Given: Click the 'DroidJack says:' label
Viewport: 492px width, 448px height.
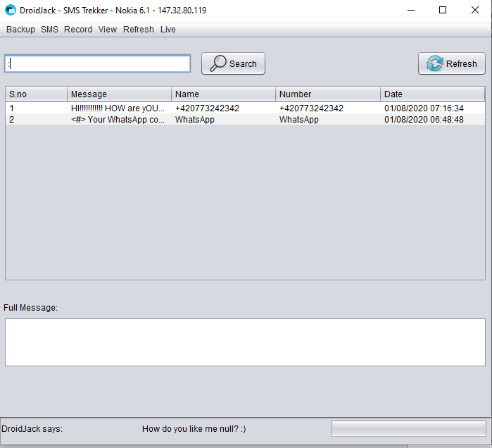Looking at the screenshot, I should click(x=32, y=429).
